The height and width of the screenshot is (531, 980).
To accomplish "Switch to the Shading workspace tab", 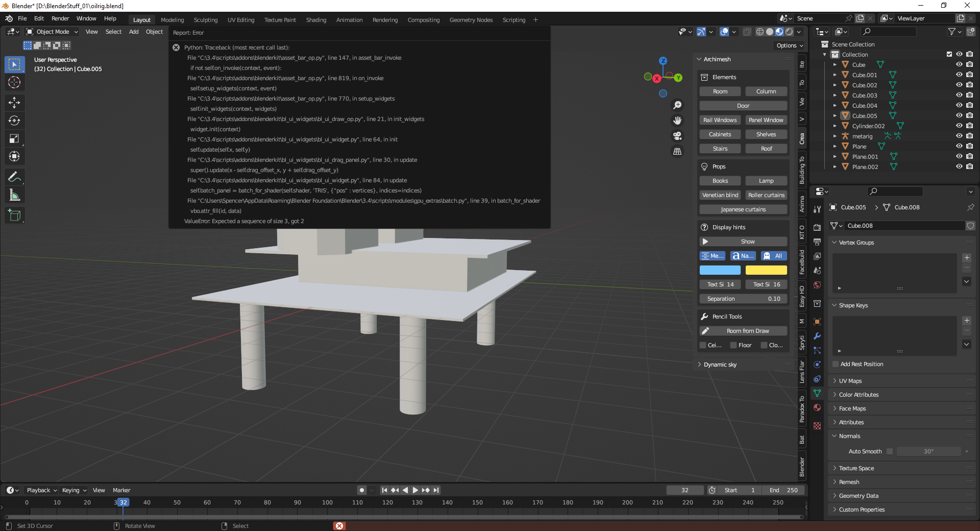I will (x=316, y=20).
